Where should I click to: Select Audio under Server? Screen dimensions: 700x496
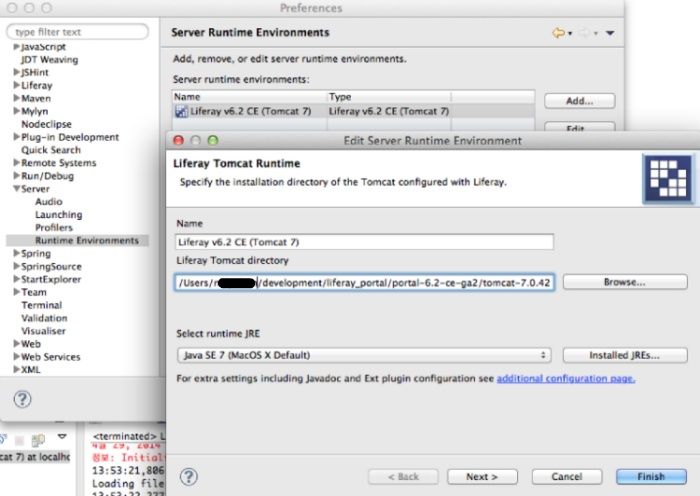pos(49,202)
